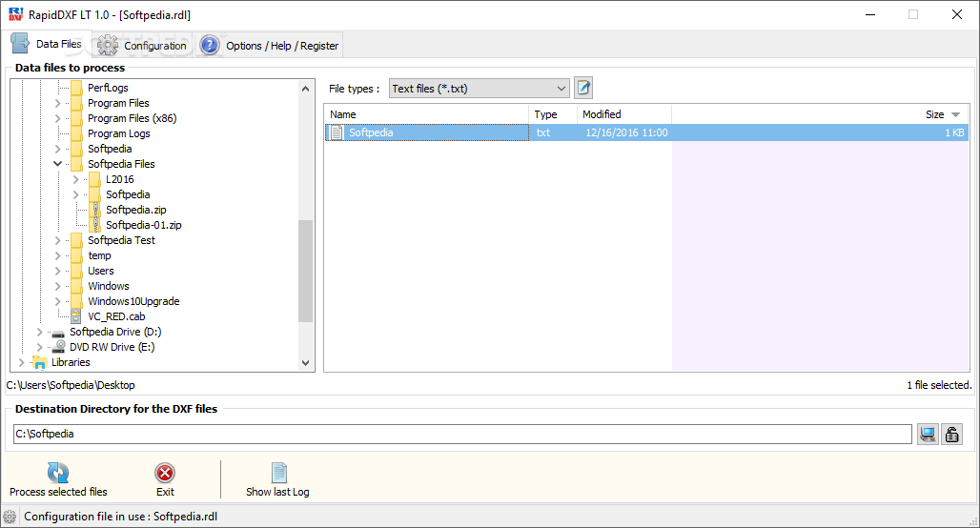Select the Softpedia Test tree item

point(121,240)
